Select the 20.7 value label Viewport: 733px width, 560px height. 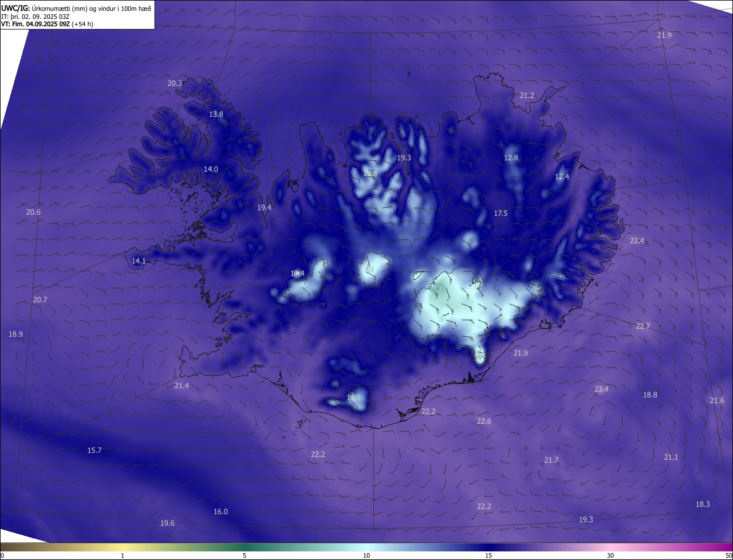coord(40,300)
